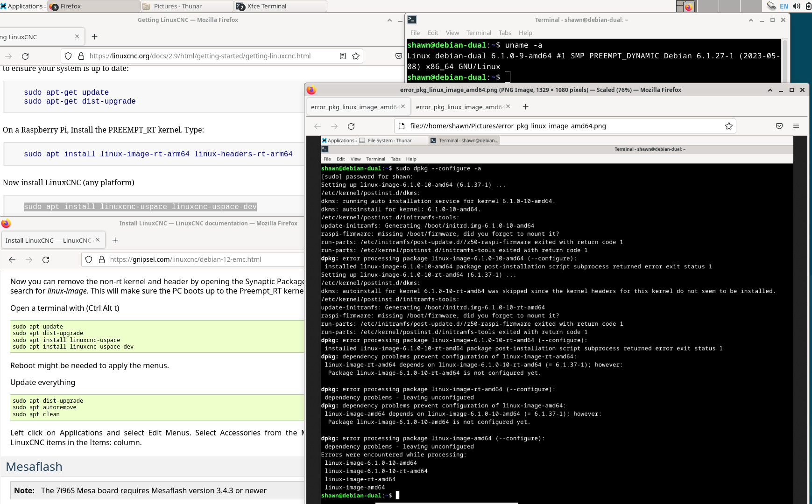Open the Help menu in the Terminal window
The height and width of the screenshot is (504, 812).
click(525, 33)
